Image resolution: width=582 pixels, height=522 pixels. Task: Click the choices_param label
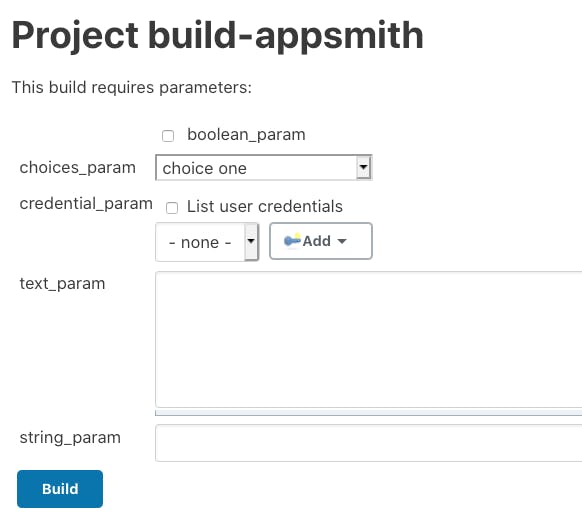click(78, 167)
